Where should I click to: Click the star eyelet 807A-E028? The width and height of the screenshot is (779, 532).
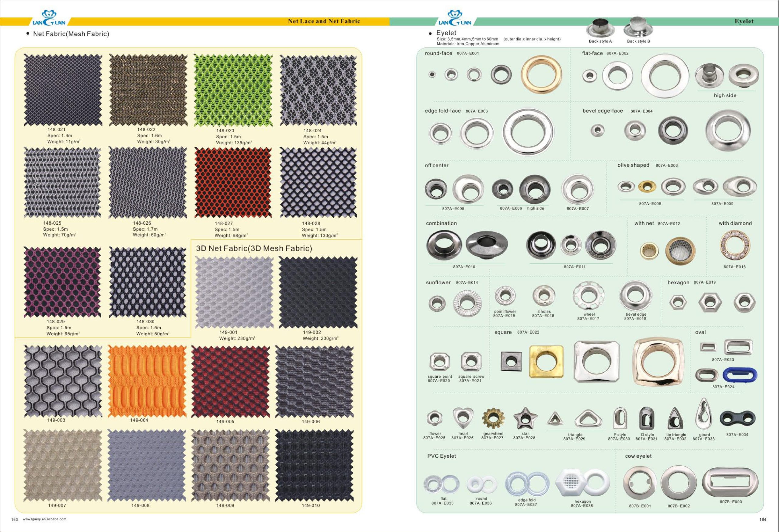(x=525, y=418)
